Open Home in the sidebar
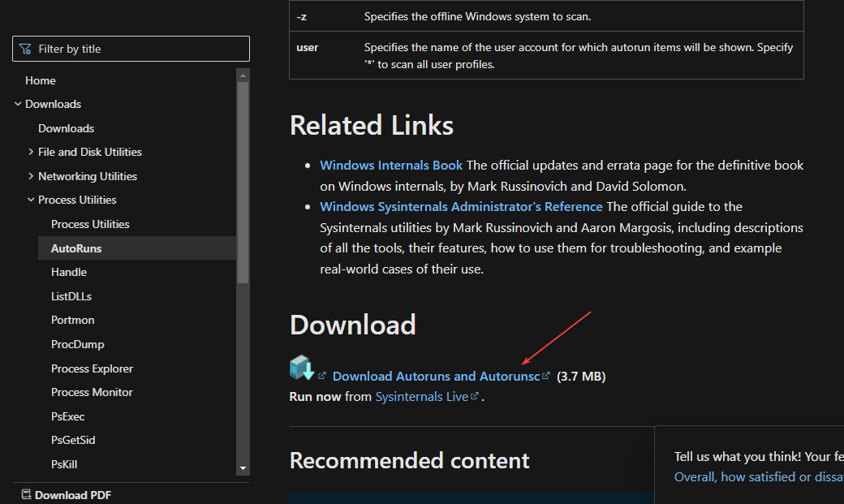The image size is (844, 504). pyautogui.click(x=41, y=80)
